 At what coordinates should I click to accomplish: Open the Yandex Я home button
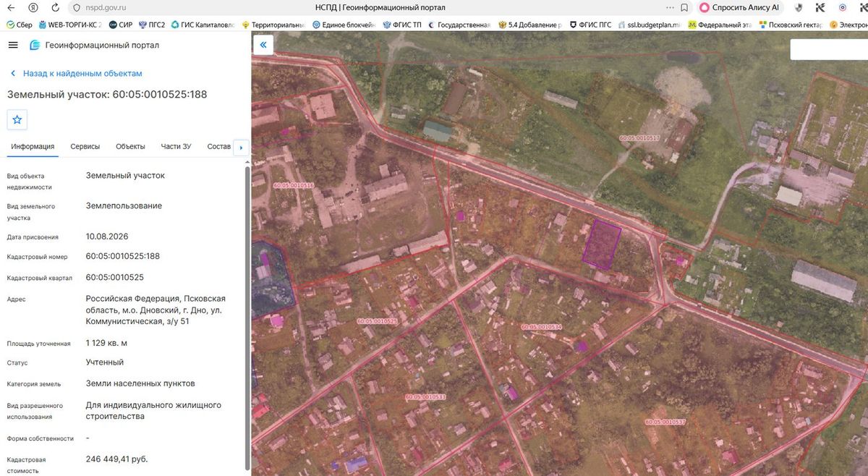coord(33,7)
